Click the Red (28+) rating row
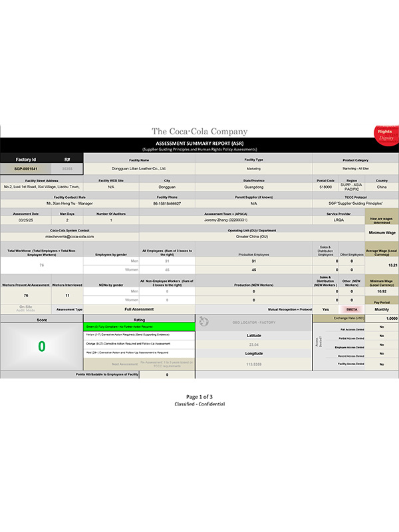Viewport: 399px width, 532px height. (139, 353)
